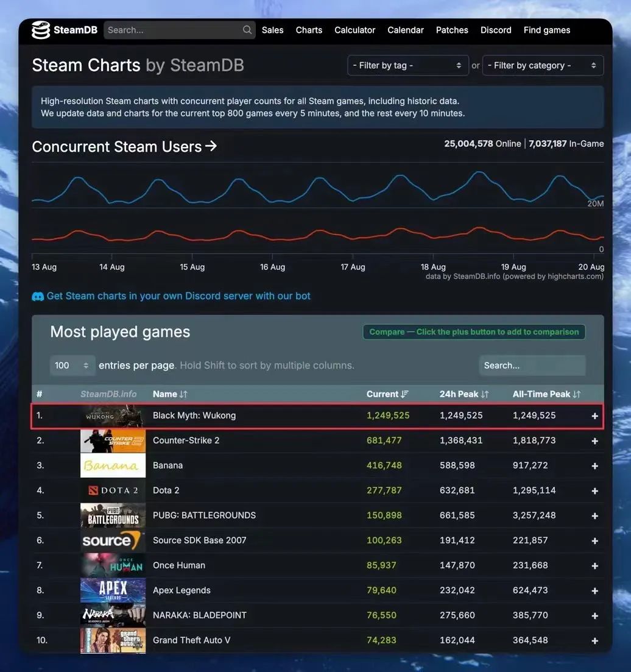The width and height of the screenshot is (631, 672).
Task: Open Find games in the navigation
Action: (x=546, y=30)
